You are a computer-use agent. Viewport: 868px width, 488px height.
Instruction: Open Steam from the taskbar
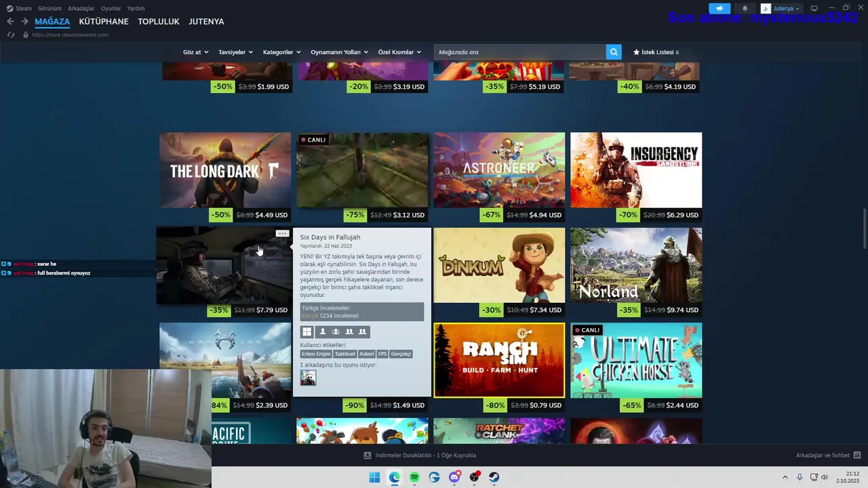pos(494,477)
